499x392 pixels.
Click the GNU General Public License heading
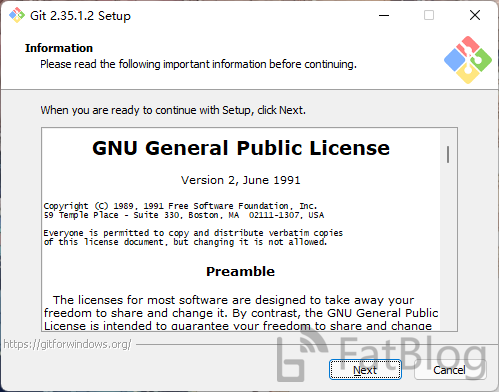click(241, 148)
